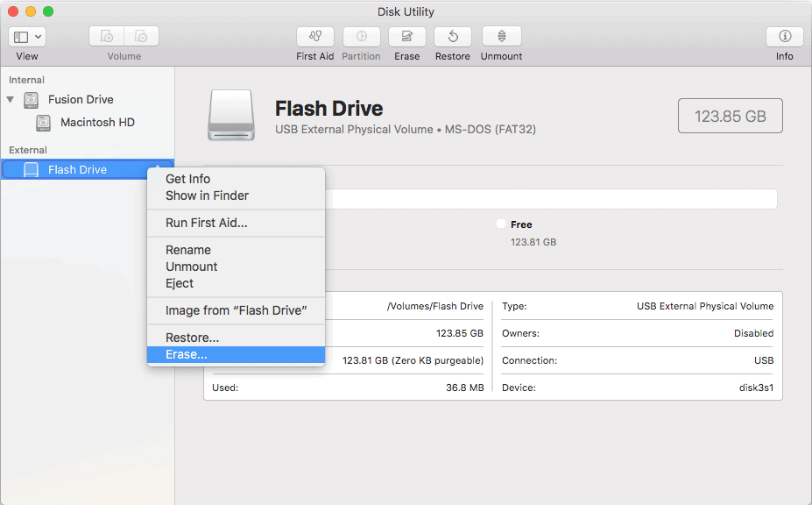Select the Flash Drive sidebar icon
Viewport: 812px width, 505px height.
point(31,169)
